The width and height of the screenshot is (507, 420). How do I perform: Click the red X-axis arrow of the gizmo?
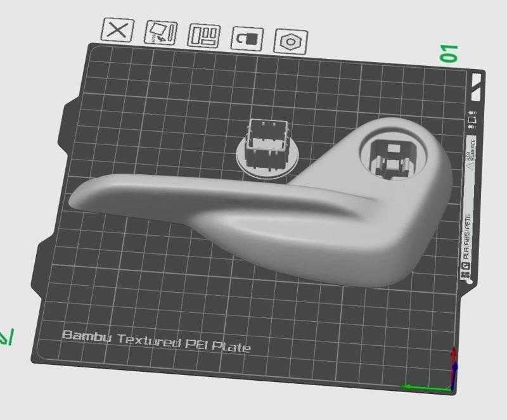click(x=454, y=353)
